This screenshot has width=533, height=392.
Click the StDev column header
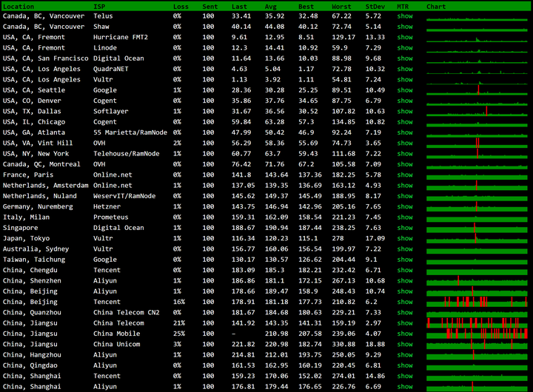click(375, 7)
